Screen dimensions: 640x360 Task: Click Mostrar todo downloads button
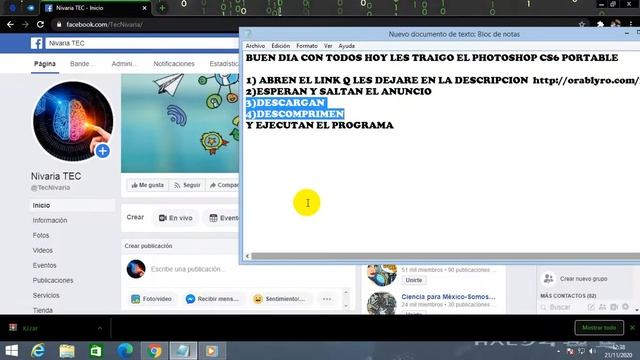tap(599, 328)
